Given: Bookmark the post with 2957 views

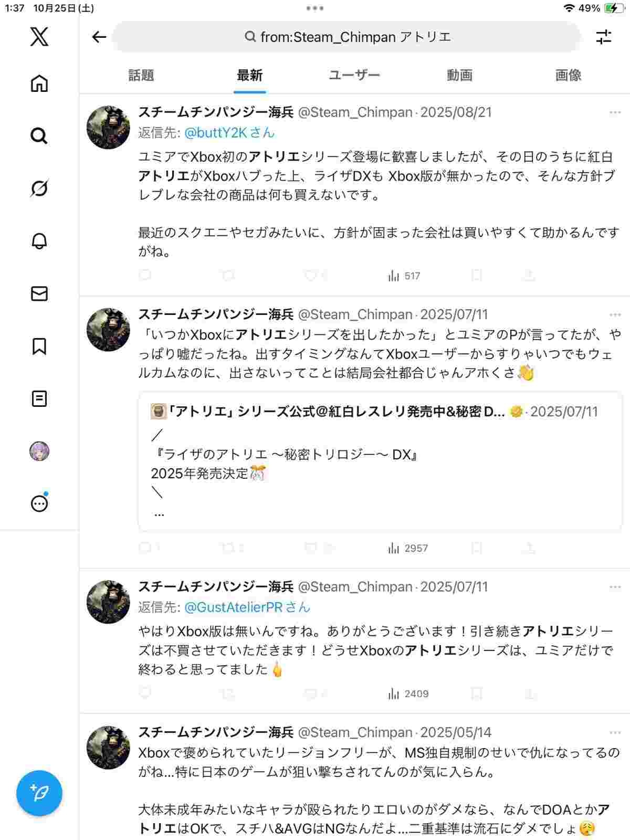Looking at the screenshot, I should point(477,548).
